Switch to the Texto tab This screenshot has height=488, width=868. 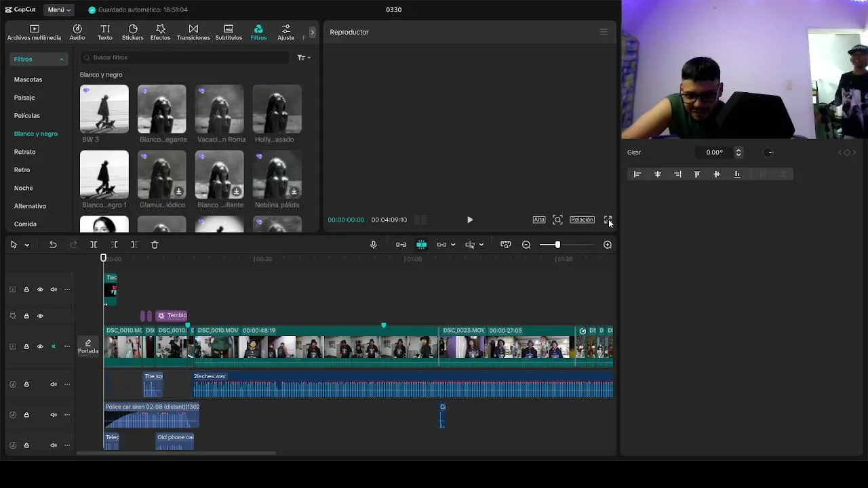(105, 33)
